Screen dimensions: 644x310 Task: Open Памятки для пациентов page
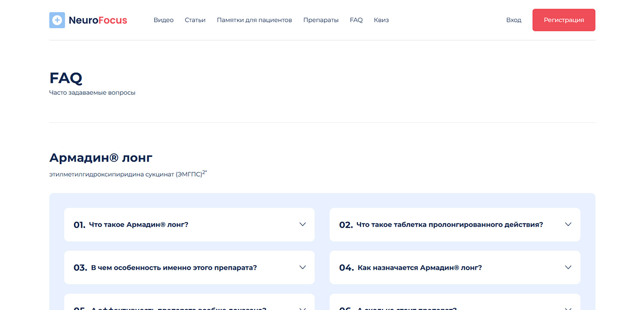click(x=254, y=20)
